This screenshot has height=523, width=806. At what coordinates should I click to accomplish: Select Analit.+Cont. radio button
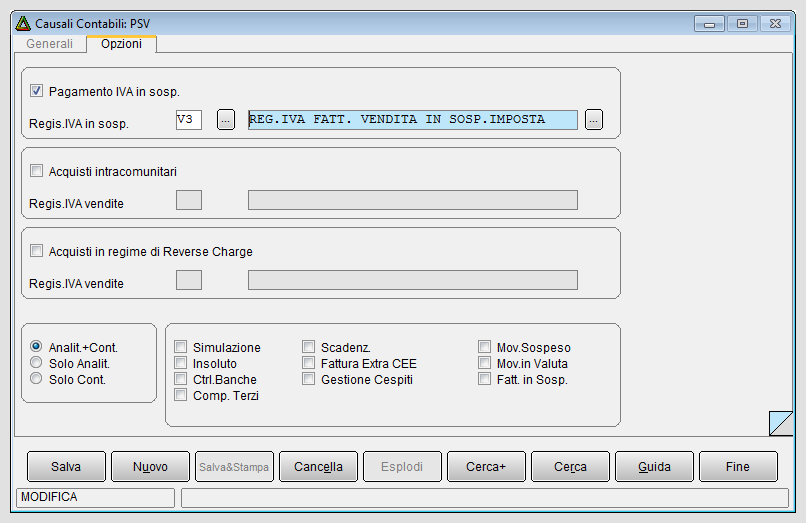pyautogui.click(x=36, y=347)
